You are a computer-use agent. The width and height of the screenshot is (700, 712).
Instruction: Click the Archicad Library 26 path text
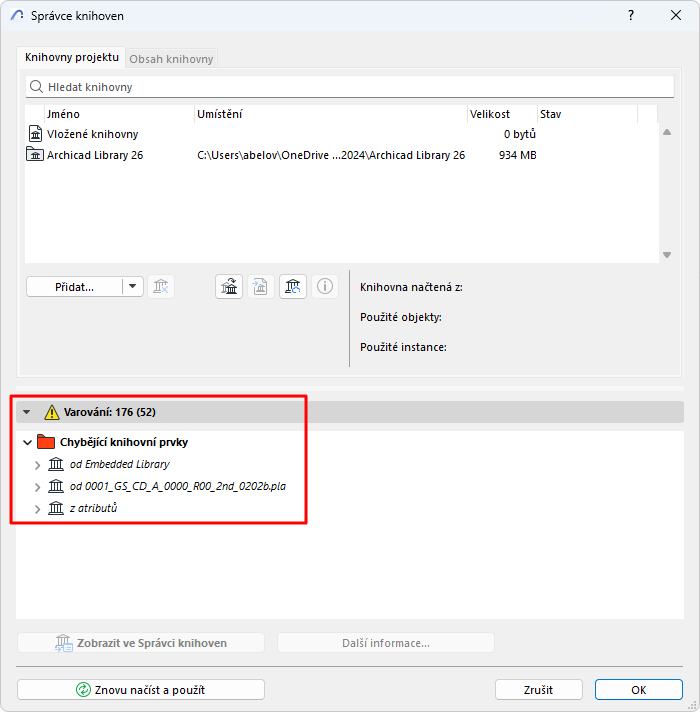pyautogui.click(x=331, y=155)
